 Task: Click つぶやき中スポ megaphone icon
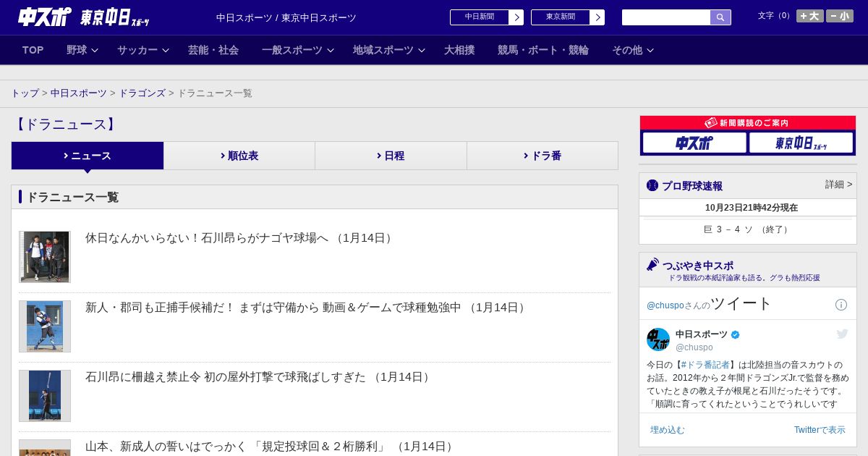[x=653, y=265]
